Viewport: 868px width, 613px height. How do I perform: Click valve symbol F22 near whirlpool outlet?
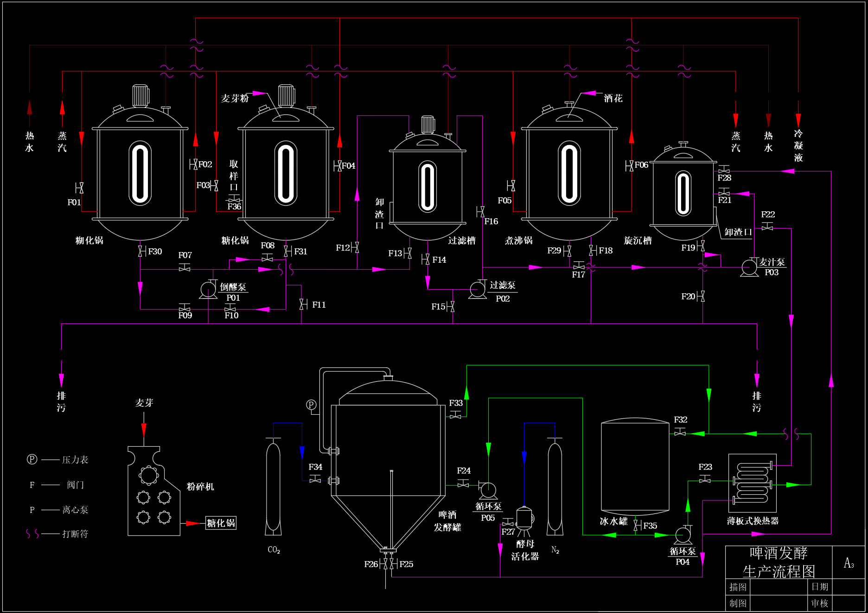coord(767,226)
